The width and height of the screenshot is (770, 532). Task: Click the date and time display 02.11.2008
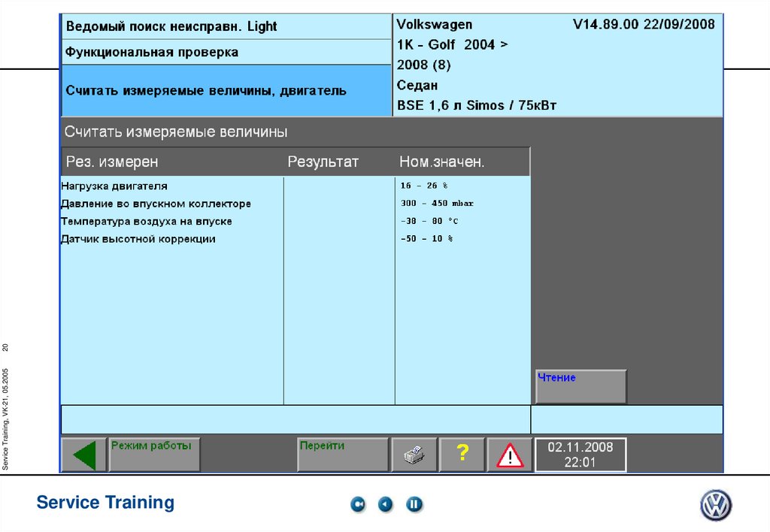tap(580, 455)
